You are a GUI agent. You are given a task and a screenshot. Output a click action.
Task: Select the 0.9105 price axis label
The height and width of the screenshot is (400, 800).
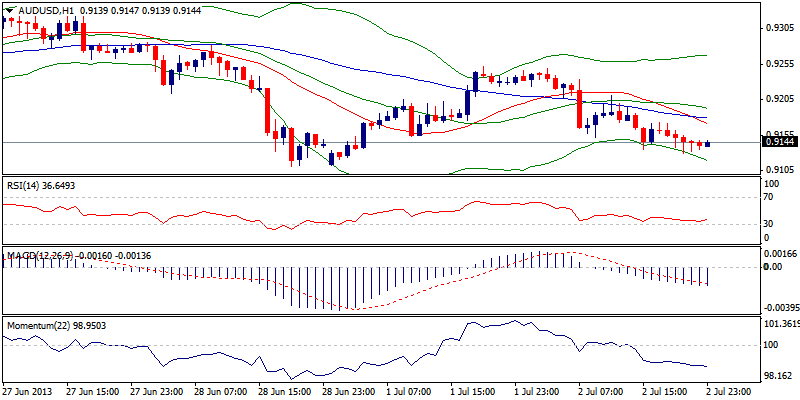coord(777,170)
